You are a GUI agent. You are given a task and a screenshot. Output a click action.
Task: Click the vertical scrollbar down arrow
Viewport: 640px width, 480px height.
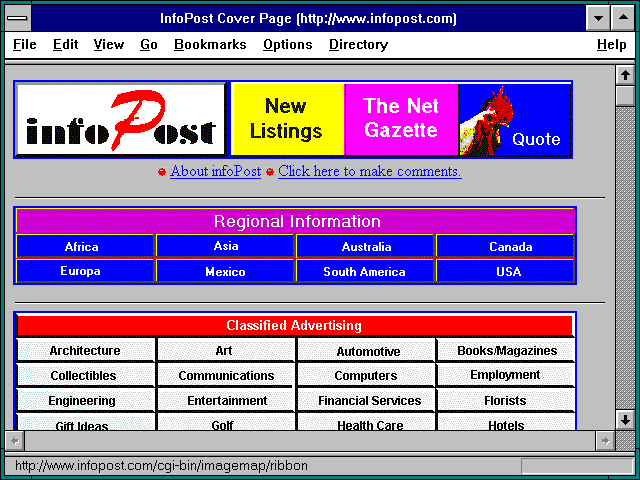click(625, 420)
